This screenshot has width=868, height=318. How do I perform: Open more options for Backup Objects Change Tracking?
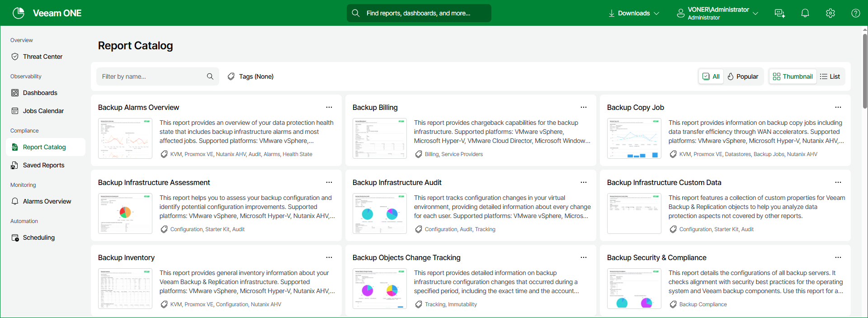[584, 257]
